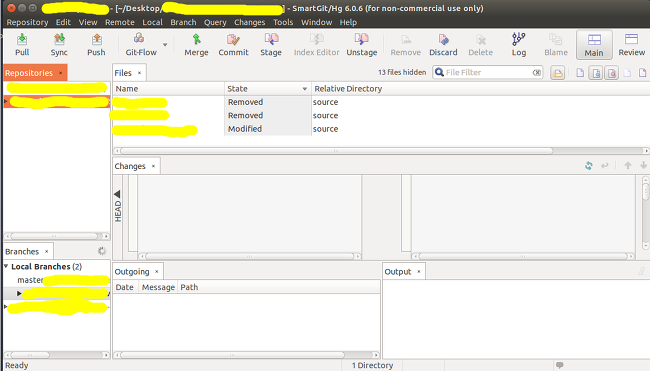
Task: Unstage the selected files
Action: point(361,44)
